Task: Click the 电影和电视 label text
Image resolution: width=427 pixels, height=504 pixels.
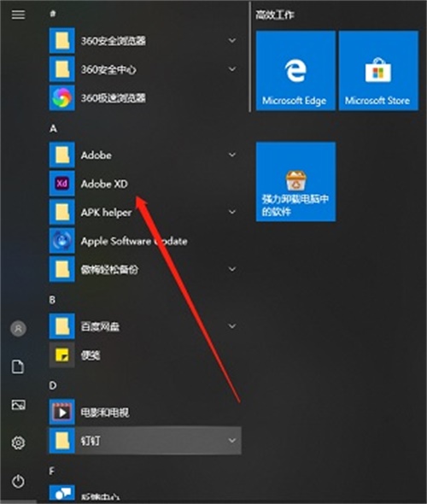Action: pyautogui.click(x=105, y=413)
